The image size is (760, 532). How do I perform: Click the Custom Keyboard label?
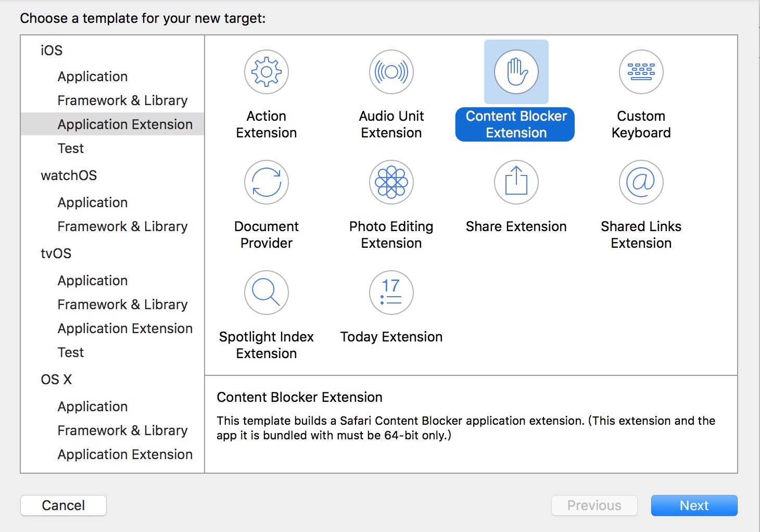(x=641, y=124)
